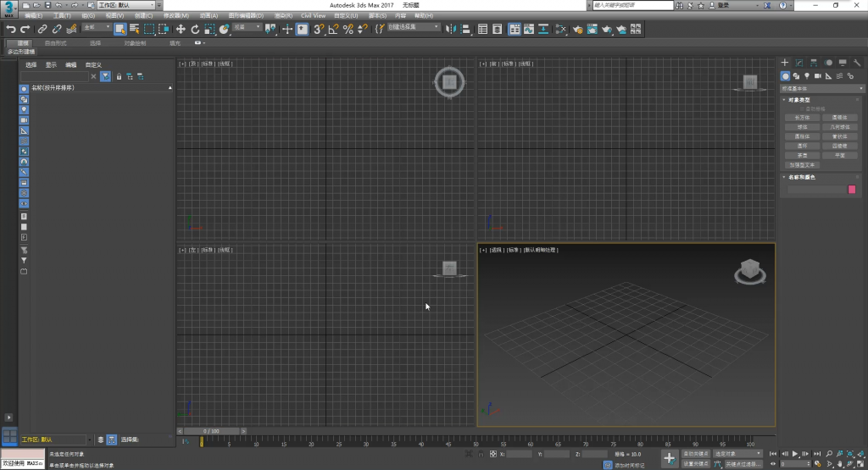This screenshot has height=470, width=868.
Task: Open the standard primitives category dropdown
Action: point(821,88)
